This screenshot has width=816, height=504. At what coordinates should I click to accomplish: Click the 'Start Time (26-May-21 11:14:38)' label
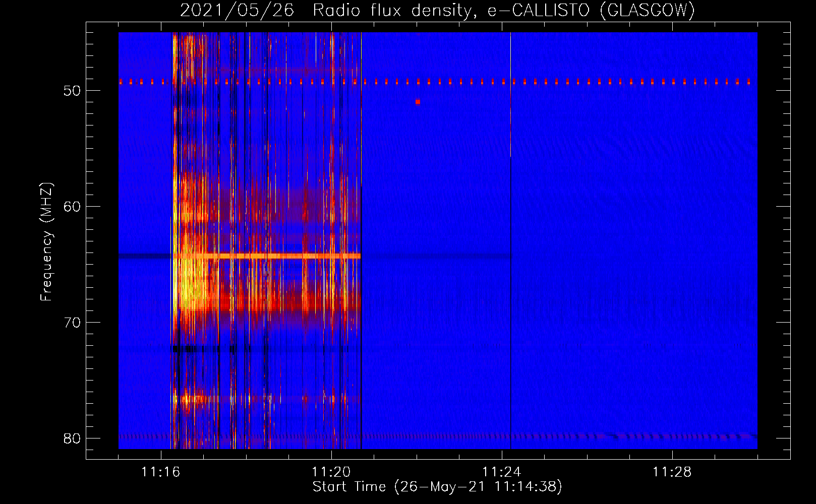pyautogui.click(x=437, y=487)
